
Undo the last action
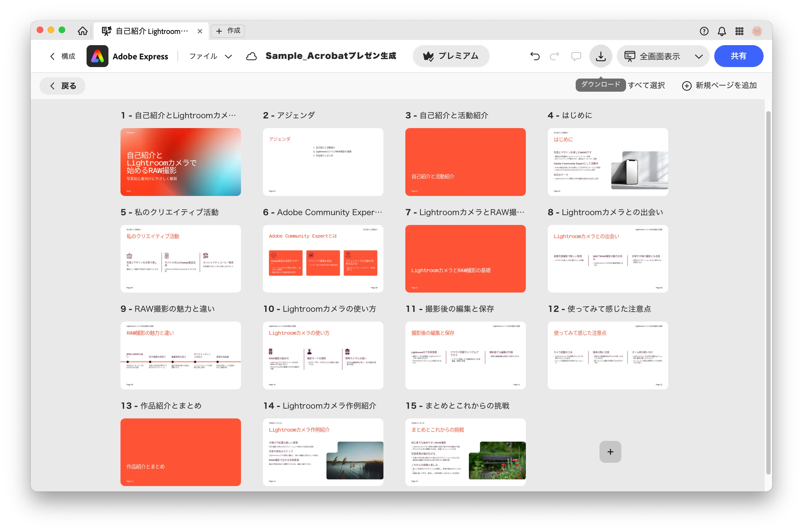(535, 56)
